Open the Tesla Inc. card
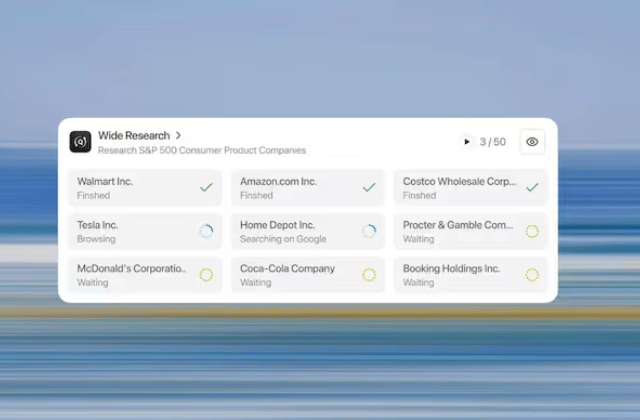Image resolution: width=640 pixels, height=420 pixels. (x=145, y=231)
